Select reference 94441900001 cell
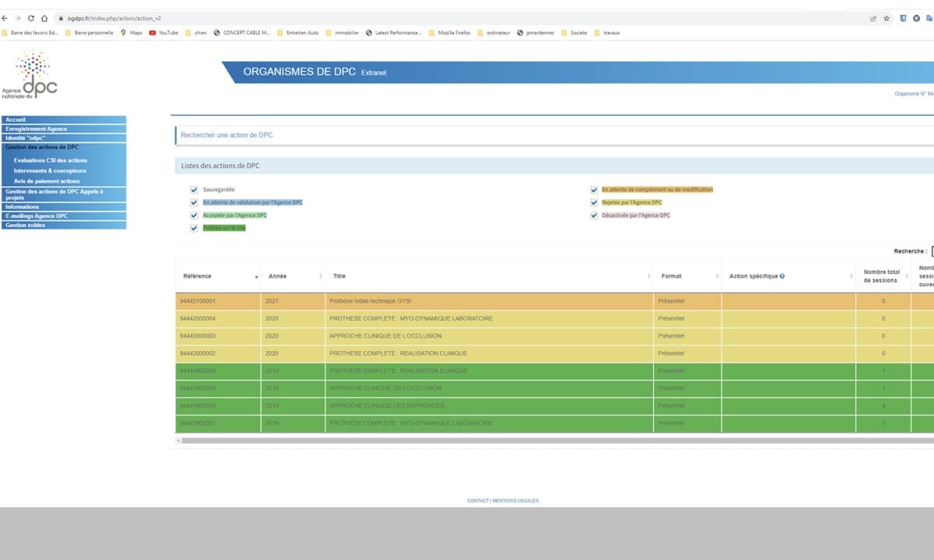The height and width of the screenshot is (560, 934). pos(218,423)
